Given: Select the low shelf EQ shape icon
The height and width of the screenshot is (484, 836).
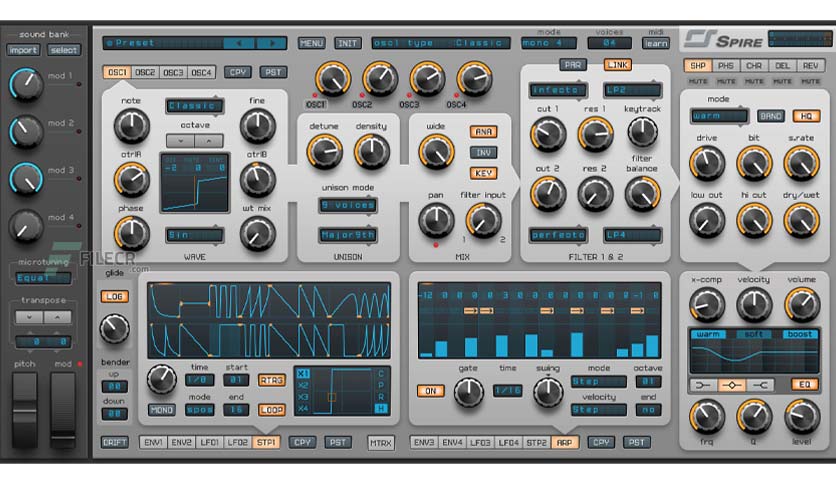Looking at the screenshot, I should (703, 385).
